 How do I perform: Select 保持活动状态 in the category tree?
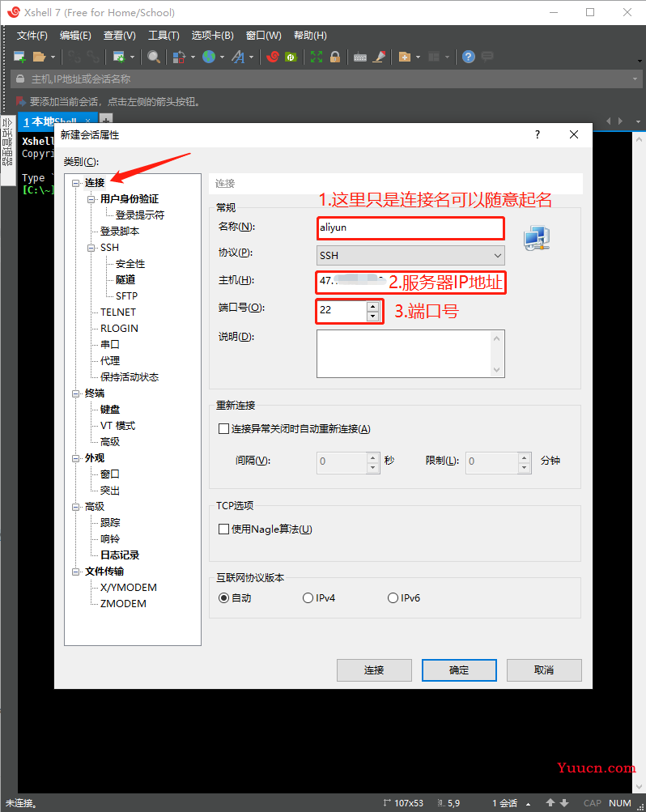pos(130,377)
